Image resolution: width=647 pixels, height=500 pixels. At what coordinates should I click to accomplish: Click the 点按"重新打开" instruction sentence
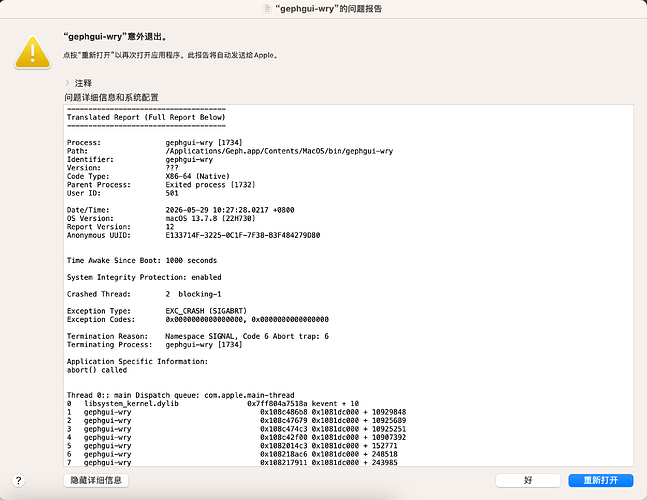click(x=170, y=55)
